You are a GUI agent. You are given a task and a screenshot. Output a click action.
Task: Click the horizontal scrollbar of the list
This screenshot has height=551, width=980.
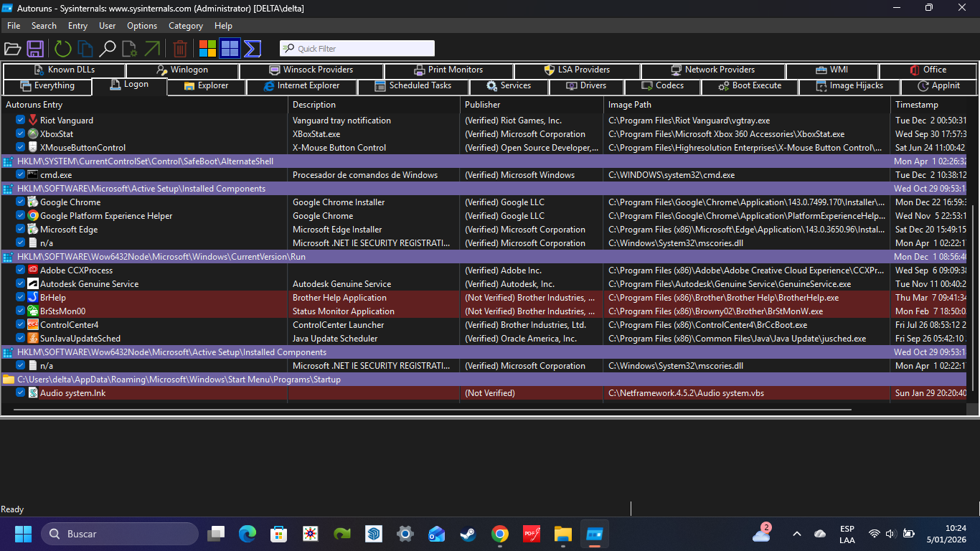pyautogui.click(x=433, y=410)
